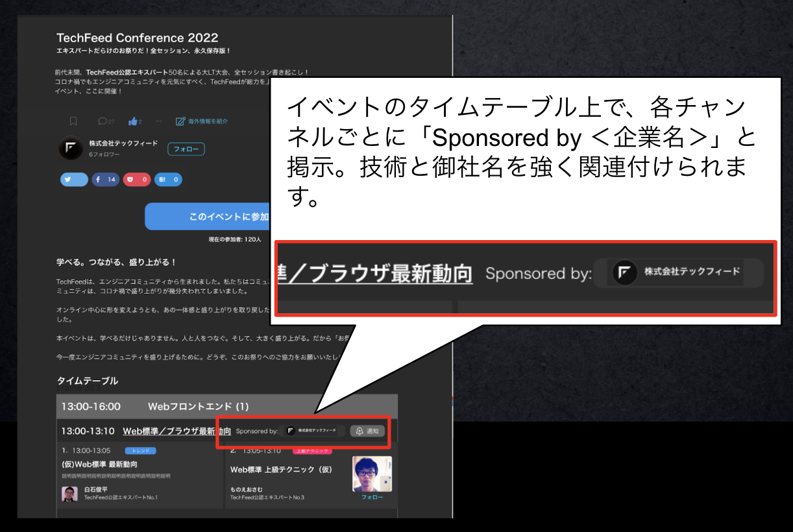Open the 株式会社テックフィード organizer name

coord(123,143)
